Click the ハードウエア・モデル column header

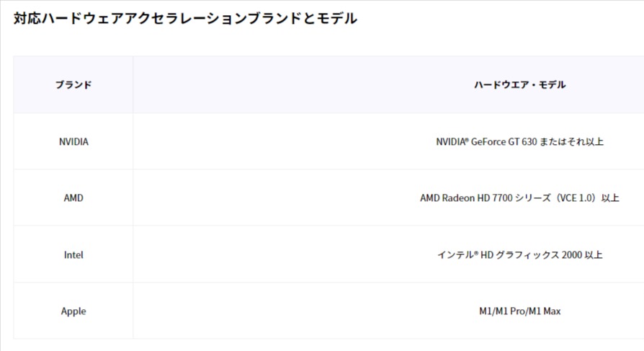pyautogui.click(x=519, y=84)
